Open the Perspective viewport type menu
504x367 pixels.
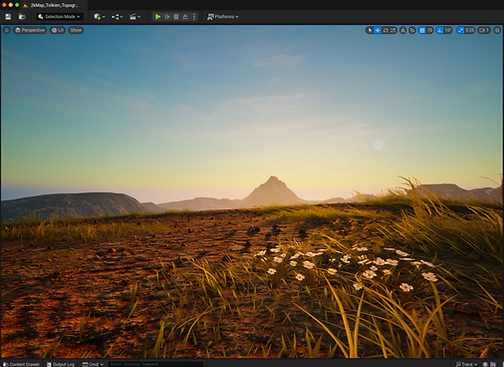tap(30, 30)
